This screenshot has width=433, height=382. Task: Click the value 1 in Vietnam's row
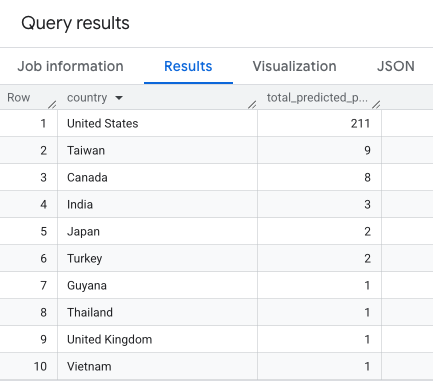367,366
